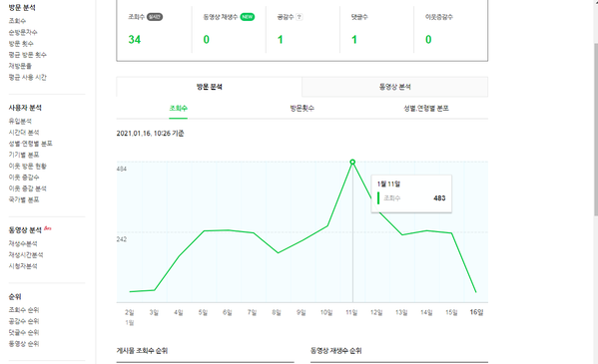Open 이웃 증감수 in the sidebar

[x=24, y=178]
